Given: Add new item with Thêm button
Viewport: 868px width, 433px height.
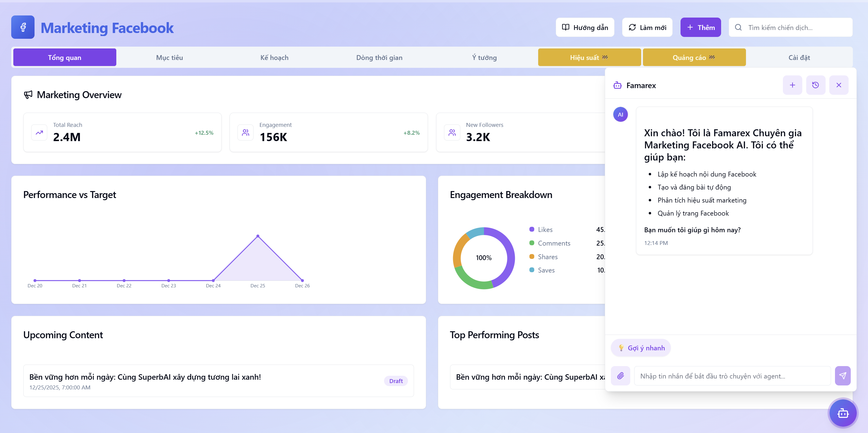Looking at the screenshot, I should click(701, 27).
